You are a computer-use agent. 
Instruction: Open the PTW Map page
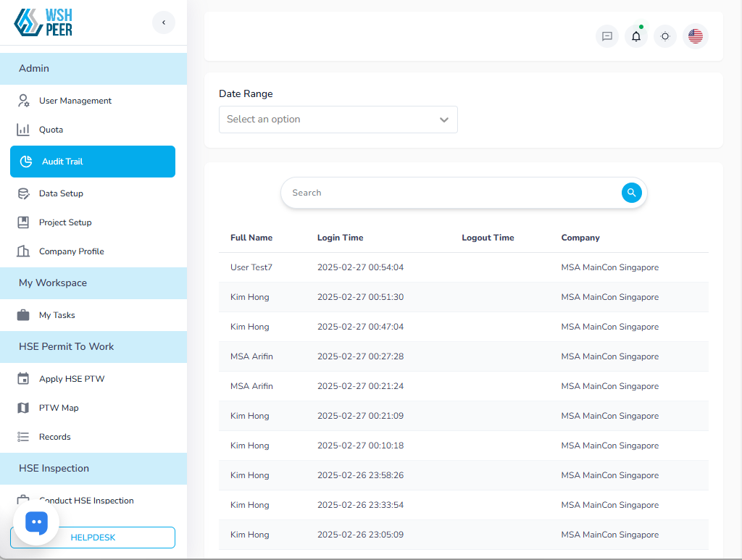click(x=59, y=408)
